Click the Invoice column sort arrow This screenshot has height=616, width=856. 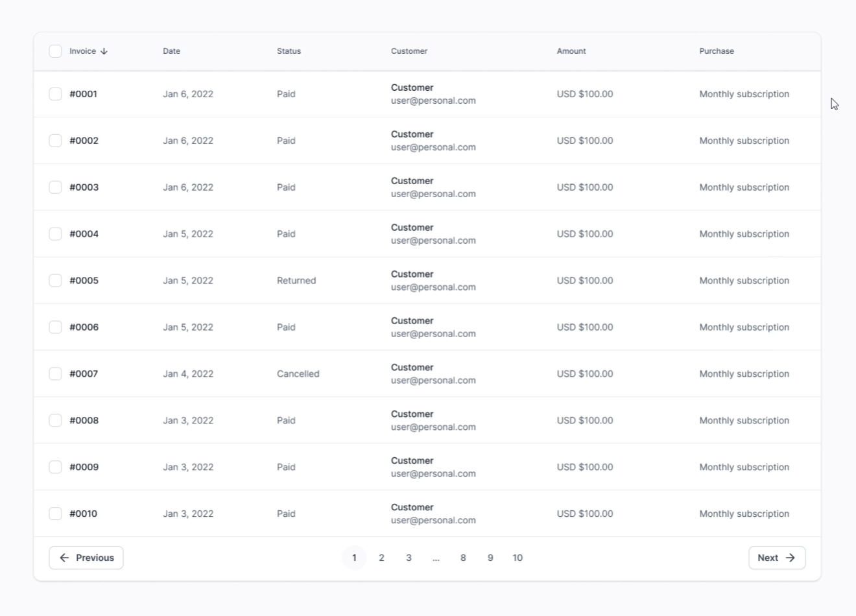[104, 51]
